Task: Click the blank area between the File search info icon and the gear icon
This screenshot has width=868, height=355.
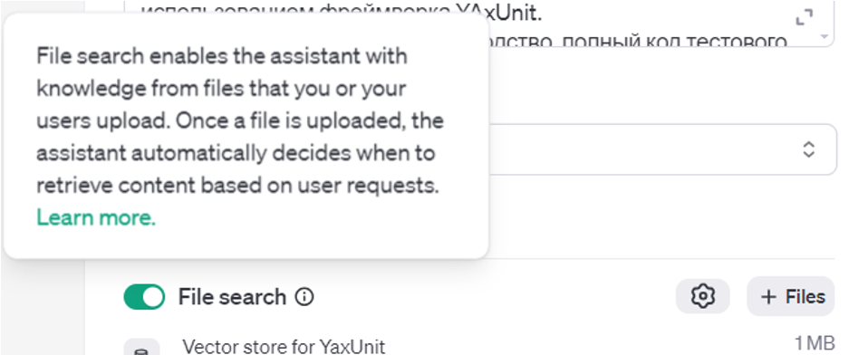Action: point(494,297)
